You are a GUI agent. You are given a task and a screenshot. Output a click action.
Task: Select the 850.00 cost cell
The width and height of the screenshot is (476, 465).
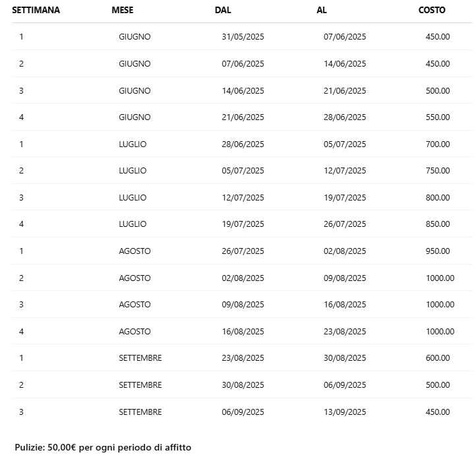438,224
